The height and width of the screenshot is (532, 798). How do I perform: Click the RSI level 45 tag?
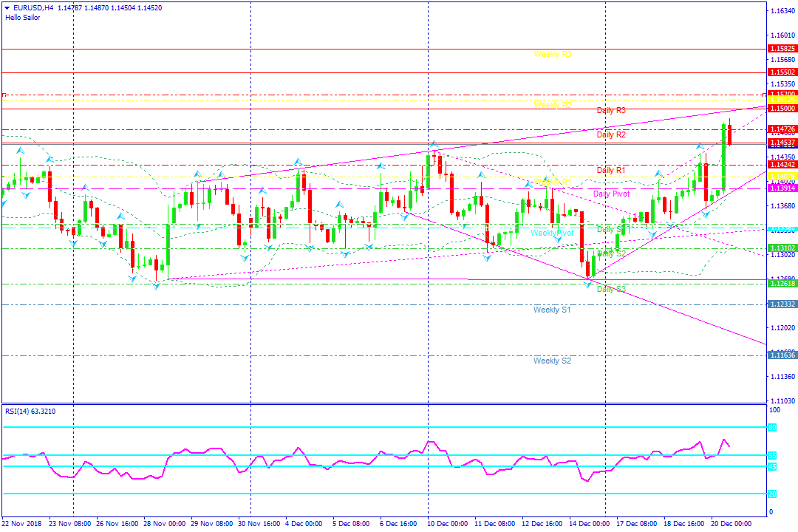[772, 467]
